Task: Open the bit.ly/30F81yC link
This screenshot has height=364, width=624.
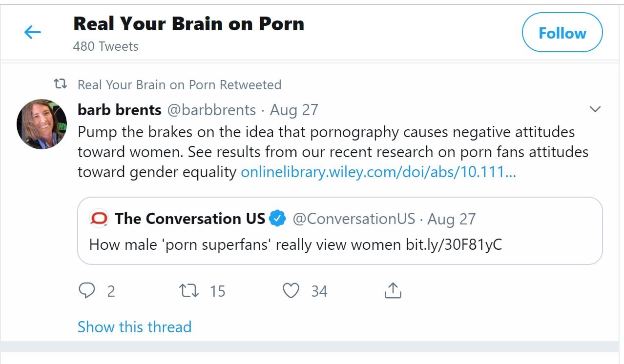Action: (454, 244)
